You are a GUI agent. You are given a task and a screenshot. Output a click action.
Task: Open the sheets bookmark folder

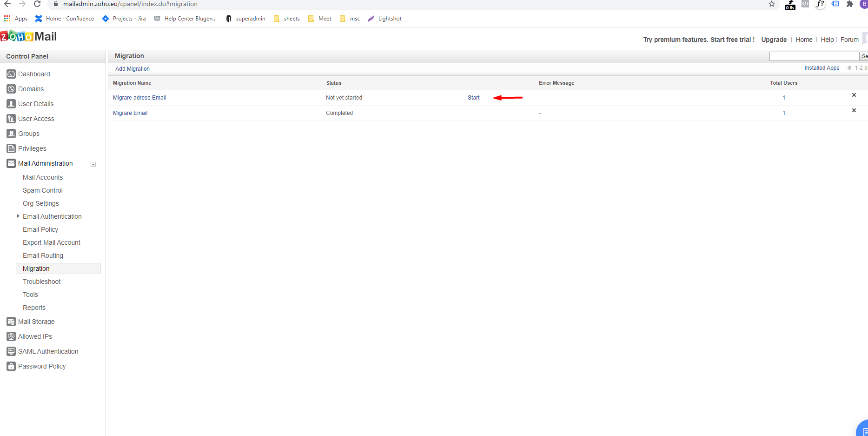point(287,19)
